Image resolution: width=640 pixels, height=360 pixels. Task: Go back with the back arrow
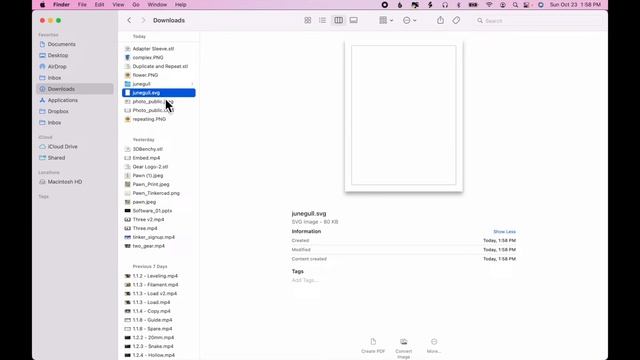[x=129, y=20]
